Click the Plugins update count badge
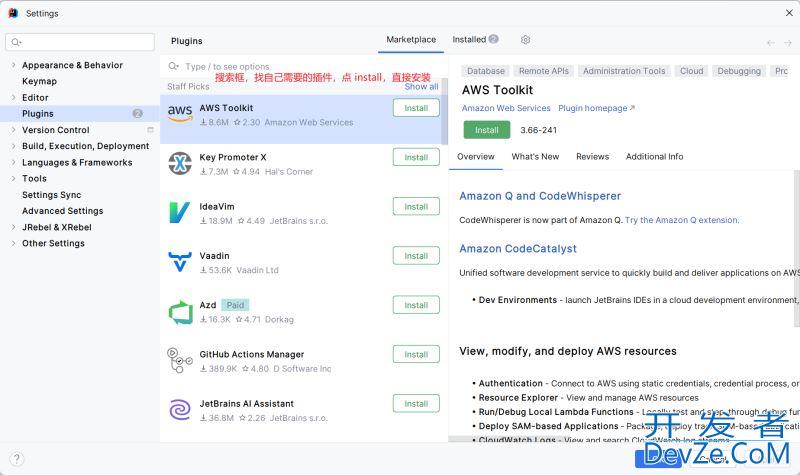 pos(137,113)
